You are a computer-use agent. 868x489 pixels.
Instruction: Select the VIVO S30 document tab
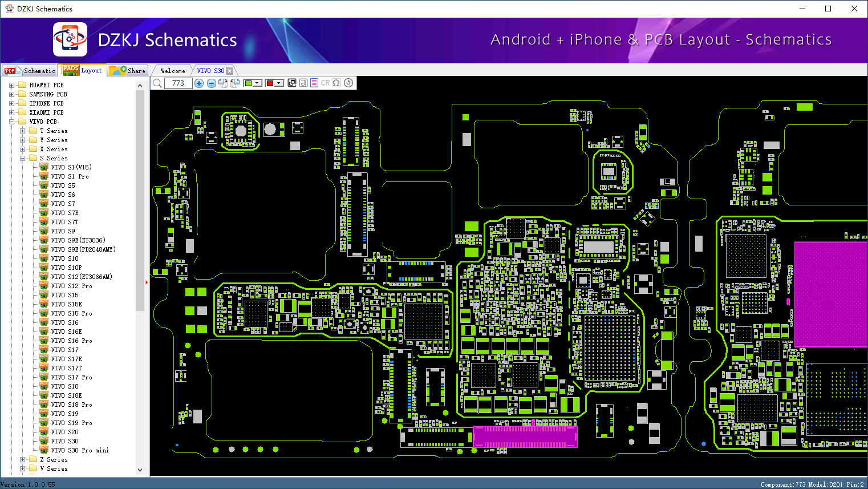coord(210,71)
